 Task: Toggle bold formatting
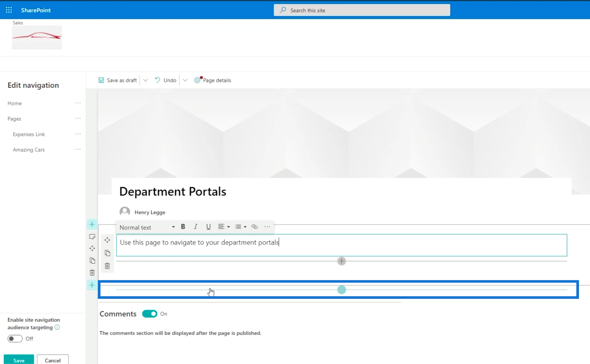tap(183, 227)
